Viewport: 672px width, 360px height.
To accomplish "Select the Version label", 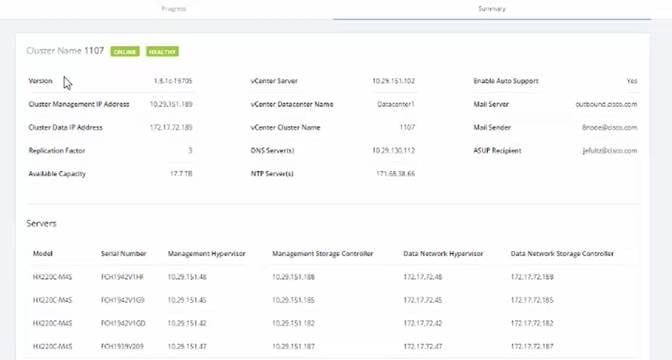I will click(40, 81).
